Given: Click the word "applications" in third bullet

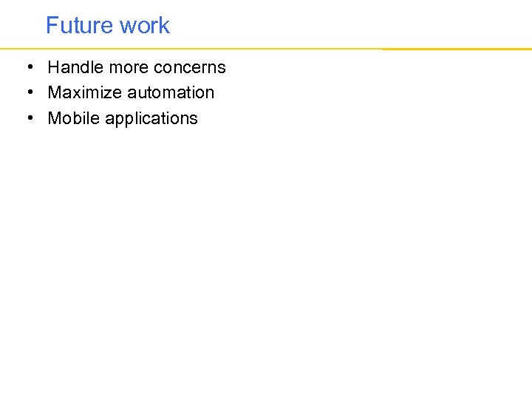Looking at the screenshot, I should click(x=151, y=119).
